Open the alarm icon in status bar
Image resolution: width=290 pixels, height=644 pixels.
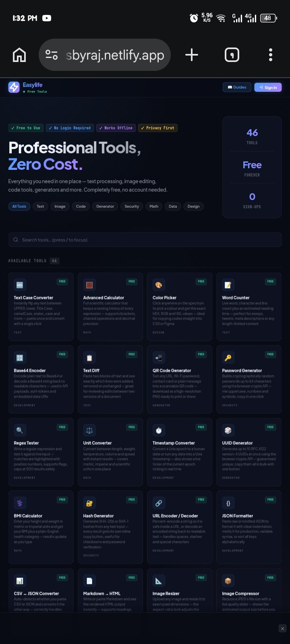tap(194, 18)
